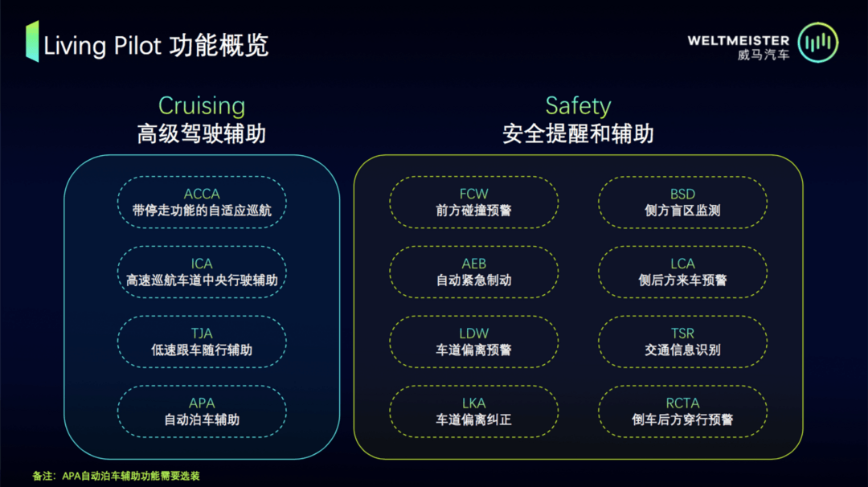Click the WELTMEISTER 威马汽车 brand text
The height and width of the screenshot is (487, 868).
[738, 47]
